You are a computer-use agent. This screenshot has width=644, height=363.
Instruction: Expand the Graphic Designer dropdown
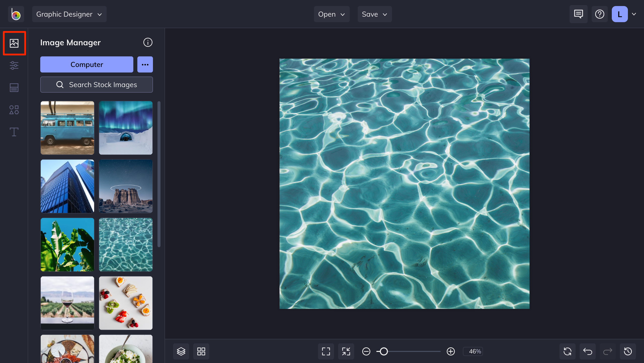[69, 14]
